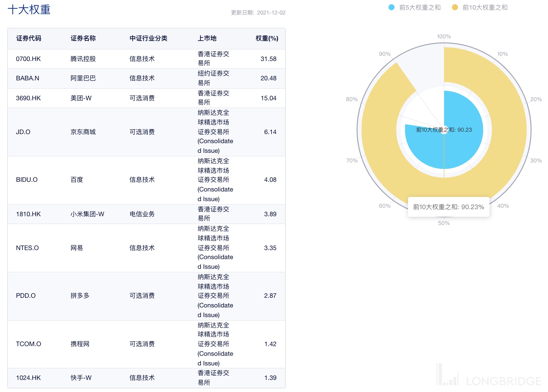548x392 pixels.
Task: Open the 0700.HK stock code link
Action: tap(28, 59)
